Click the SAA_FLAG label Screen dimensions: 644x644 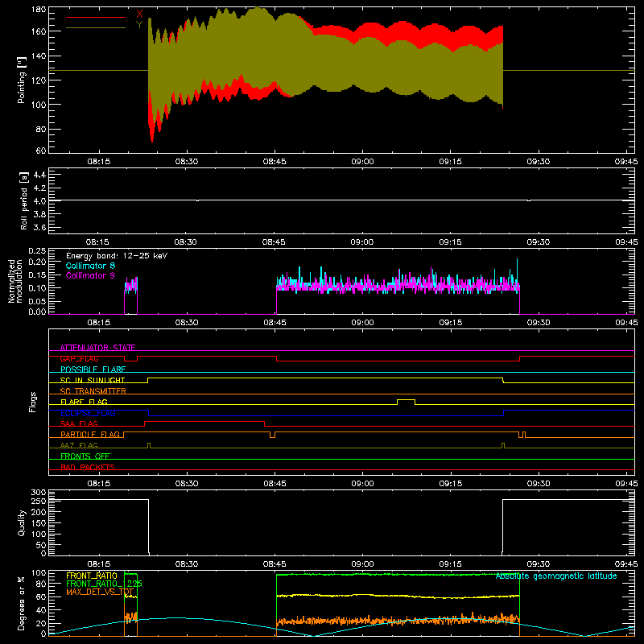point(79,423)
